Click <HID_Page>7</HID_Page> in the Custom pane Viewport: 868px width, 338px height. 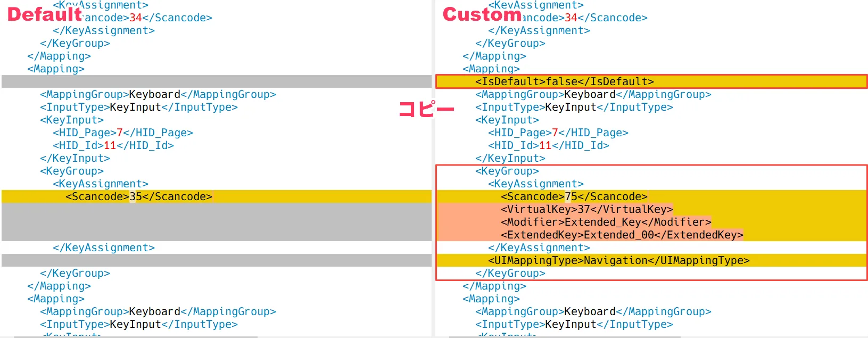[x=558, y=133]
